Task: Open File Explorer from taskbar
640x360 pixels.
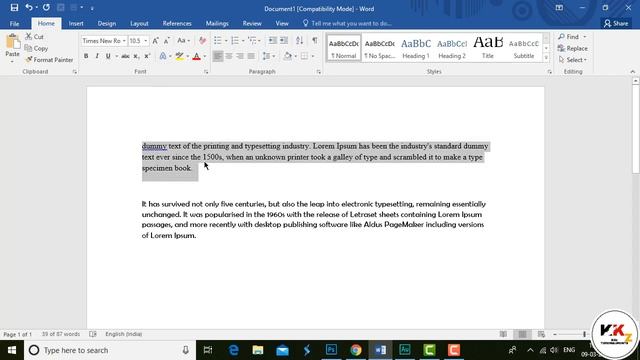Action: pyautogui.click(x=258, y=350)
